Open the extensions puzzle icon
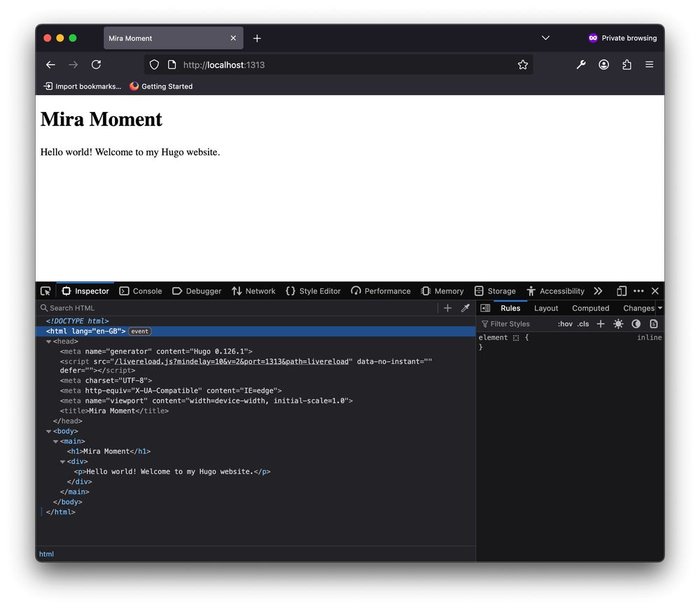This screenshot has height=609, width=700. 626,64
